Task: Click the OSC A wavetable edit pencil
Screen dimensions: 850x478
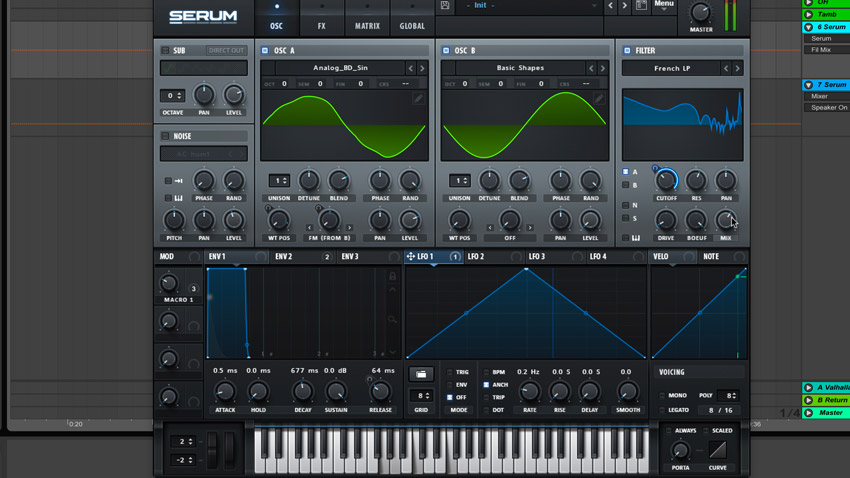Action: (x=418, y=98)
